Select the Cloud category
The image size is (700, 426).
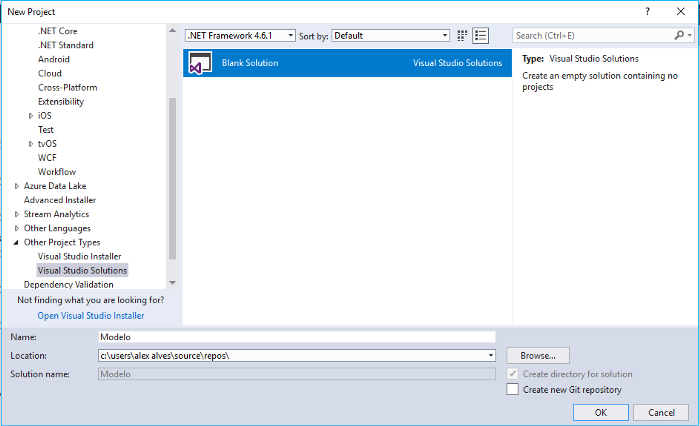[x=50, y=73]
